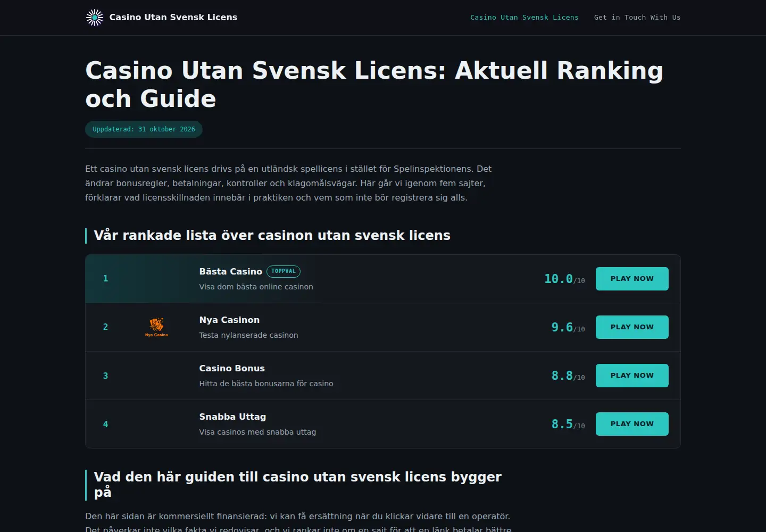766x532 pixels.
Task: Click the 9.6/10 rating score
Action: [x=568, y=327]
